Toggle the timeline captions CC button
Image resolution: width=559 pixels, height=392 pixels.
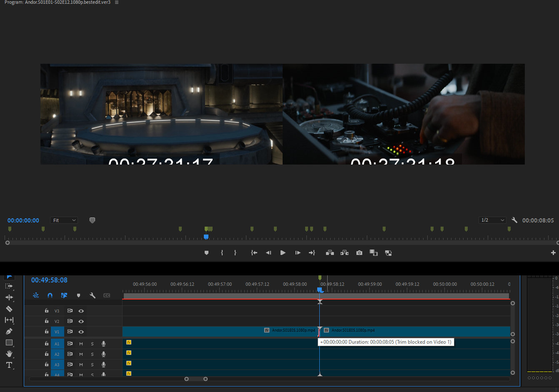pos(107,295)
